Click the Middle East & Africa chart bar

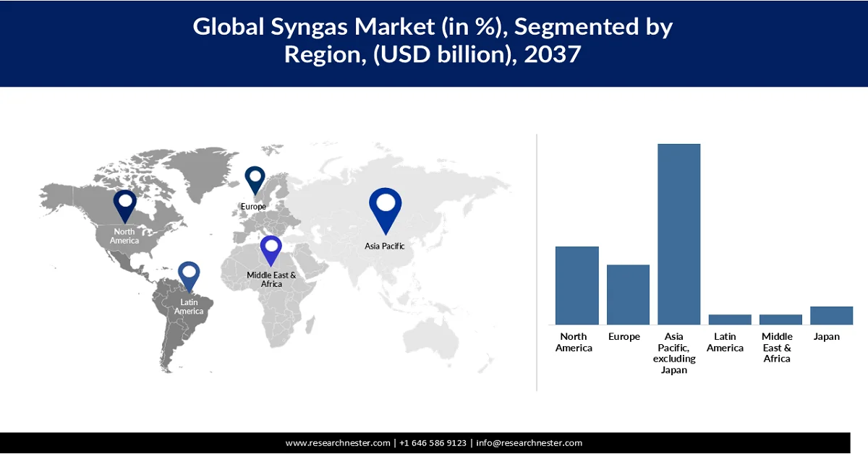[780, 320]
